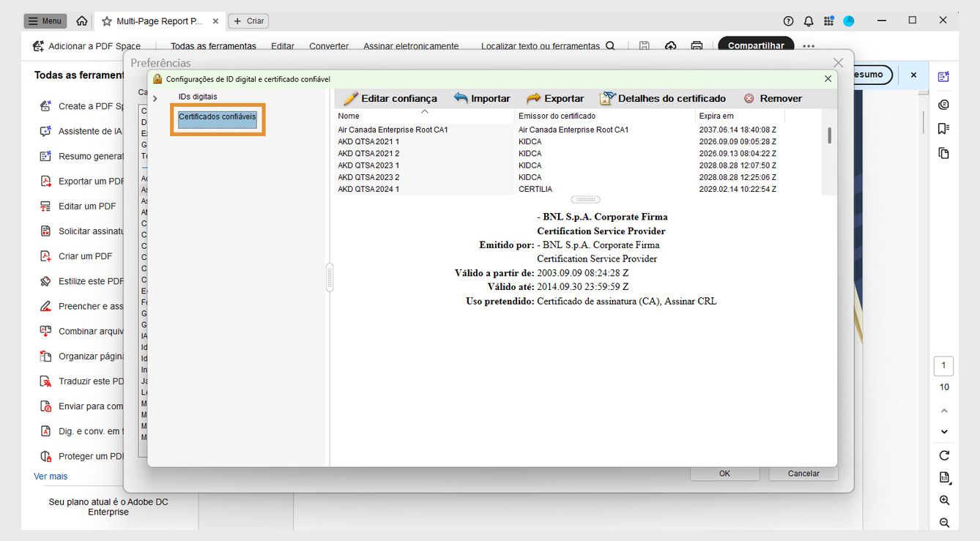
Task: Open the help question mark icon
Action: [788, 21]
